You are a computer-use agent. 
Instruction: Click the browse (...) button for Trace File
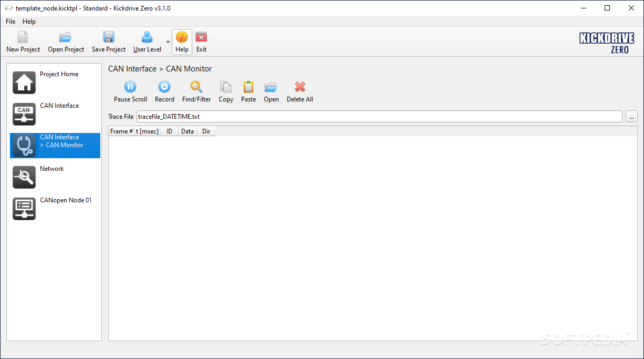pos(631,117)
